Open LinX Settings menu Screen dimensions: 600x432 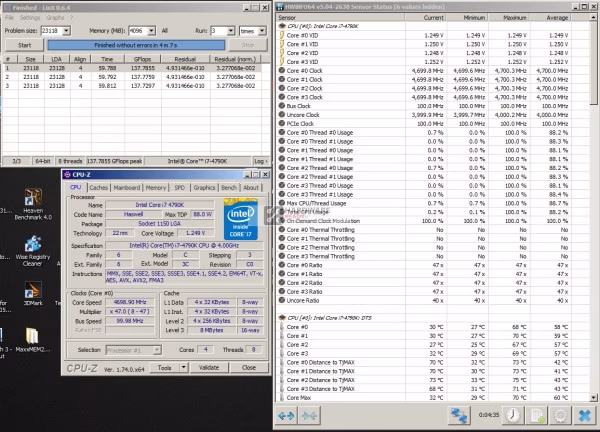pyautogui.click(x=30, y=18)
